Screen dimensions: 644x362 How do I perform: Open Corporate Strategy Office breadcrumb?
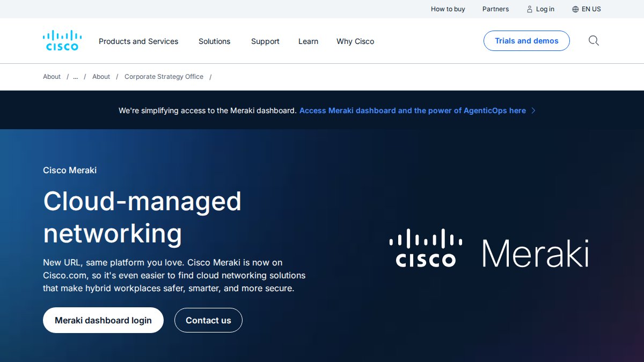[x=164, y=77]
